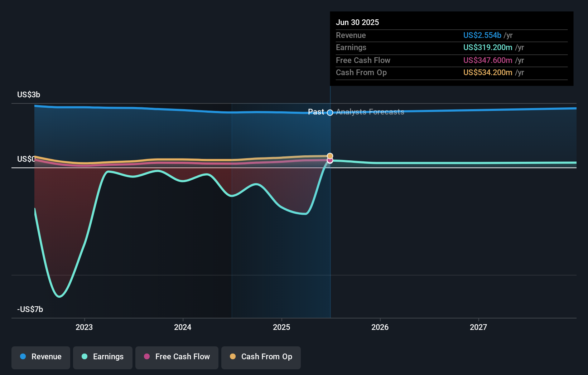
Task: Select the 2025 x-axis label
Action: 281,327
